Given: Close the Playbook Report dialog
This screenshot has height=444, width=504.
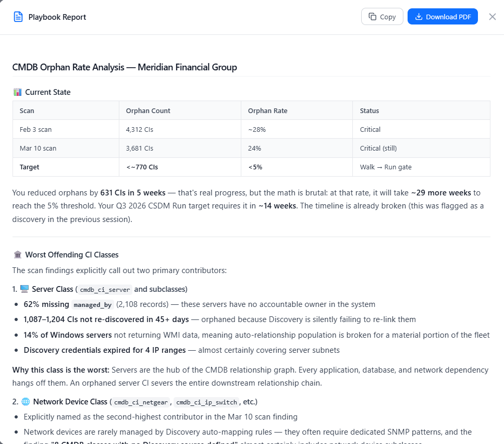Looking at the screenshot, I should coord(493,17).
